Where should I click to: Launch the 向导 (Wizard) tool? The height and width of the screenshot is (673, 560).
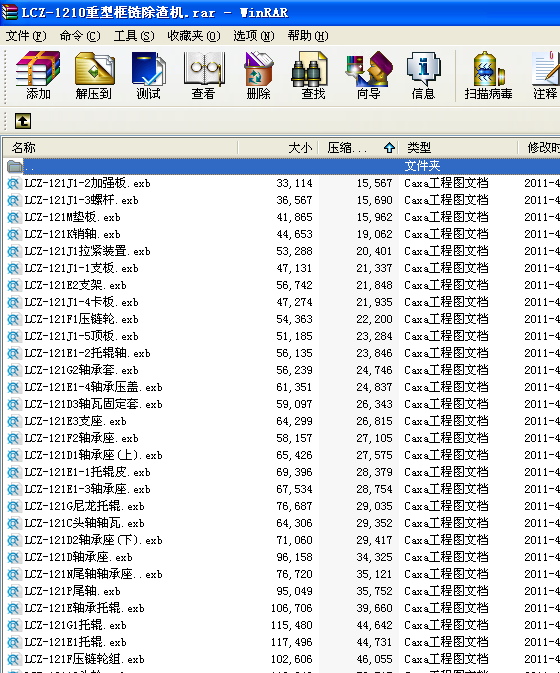click(369, 76)
